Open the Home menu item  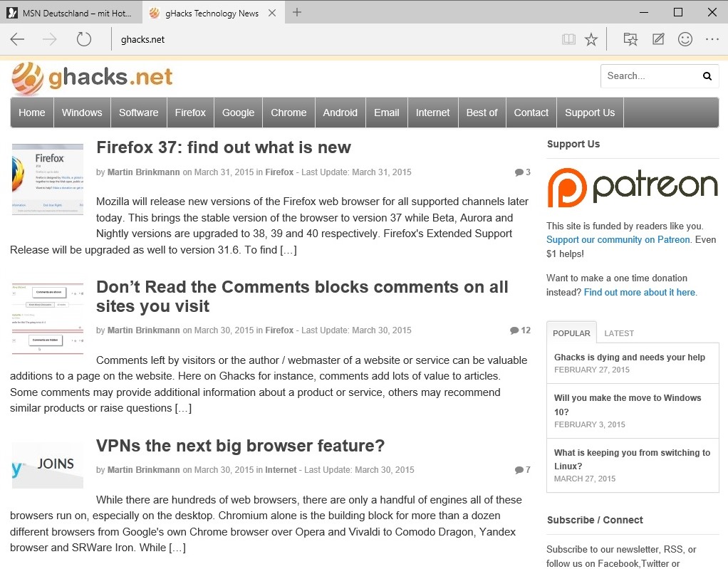[x=32, y=113]
